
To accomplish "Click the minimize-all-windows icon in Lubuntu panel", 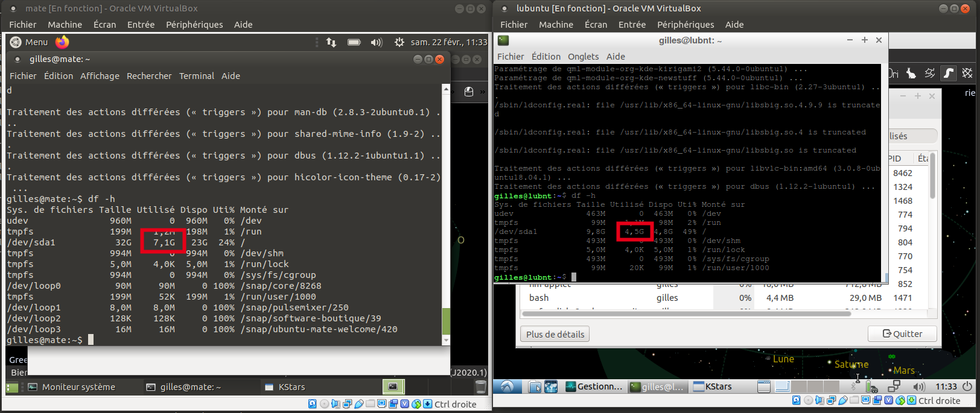I will (x=764, y=387).
